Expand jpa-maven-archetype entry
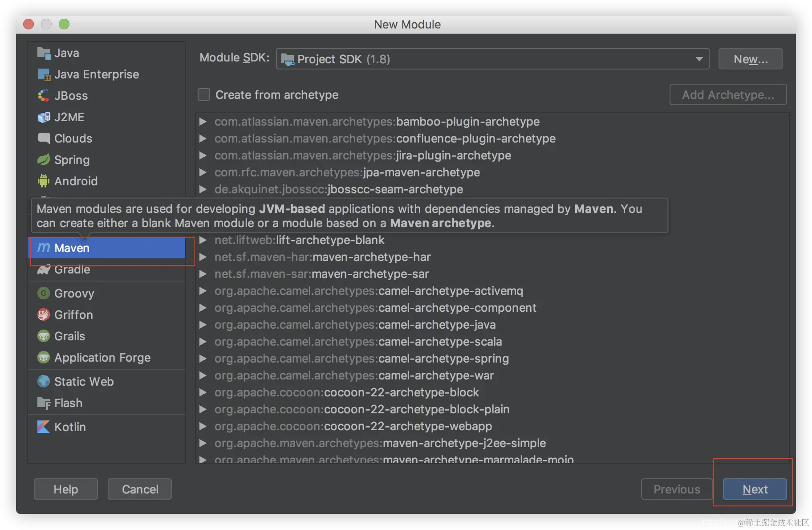 [203, 172]
